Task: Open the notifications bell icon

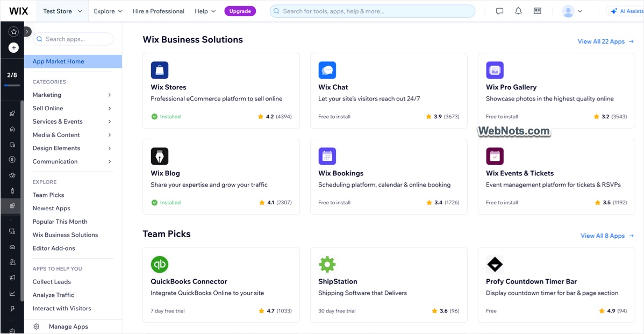Action: pos(518,11)
